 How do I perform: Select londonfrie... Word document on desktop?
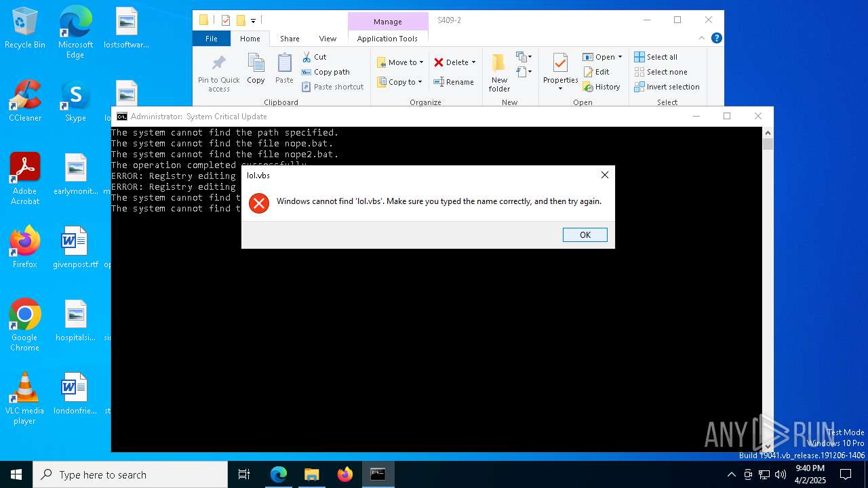[75, 394]
